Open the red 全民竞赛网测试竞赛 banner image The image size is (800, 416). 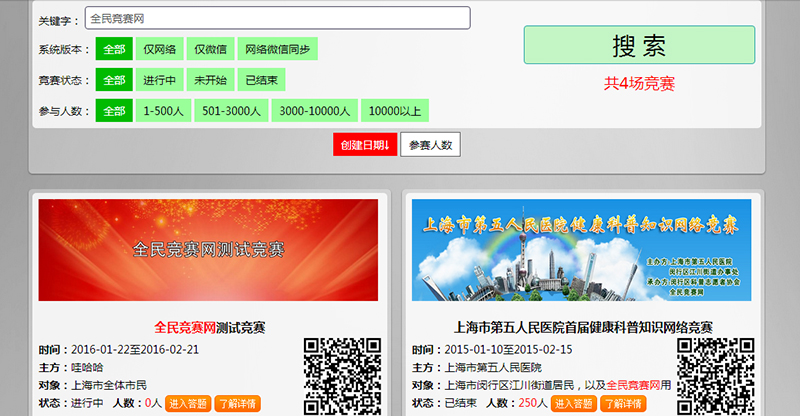click(208, 250)
